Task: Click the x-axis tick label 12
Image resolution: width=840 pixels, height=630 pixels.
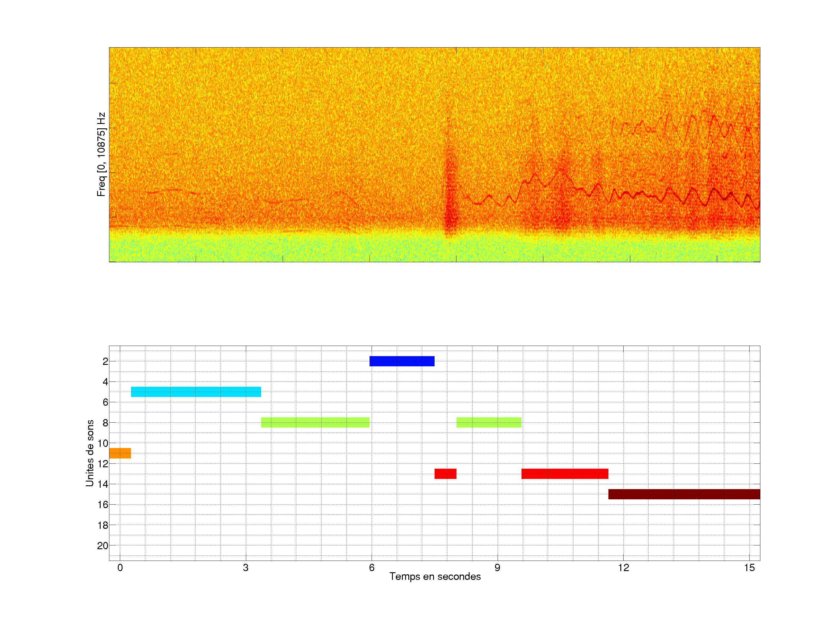Action: [623, 568]
